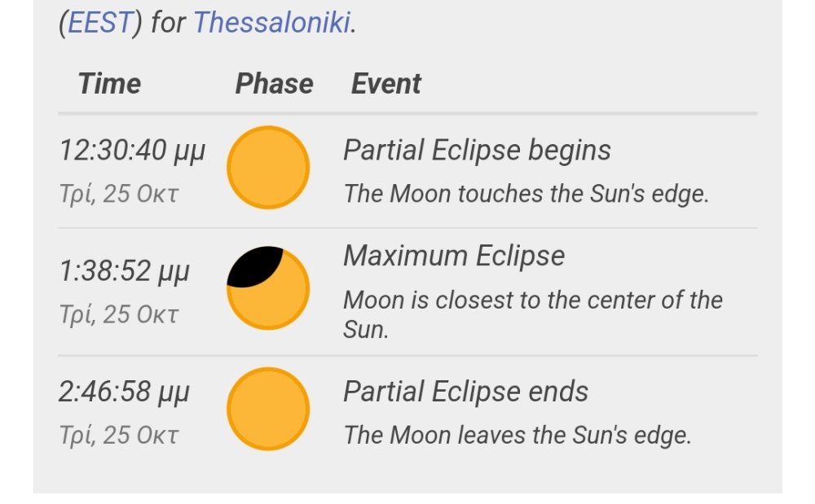Click the 'Partial Eclipse begins' event title

pos(477,151)
